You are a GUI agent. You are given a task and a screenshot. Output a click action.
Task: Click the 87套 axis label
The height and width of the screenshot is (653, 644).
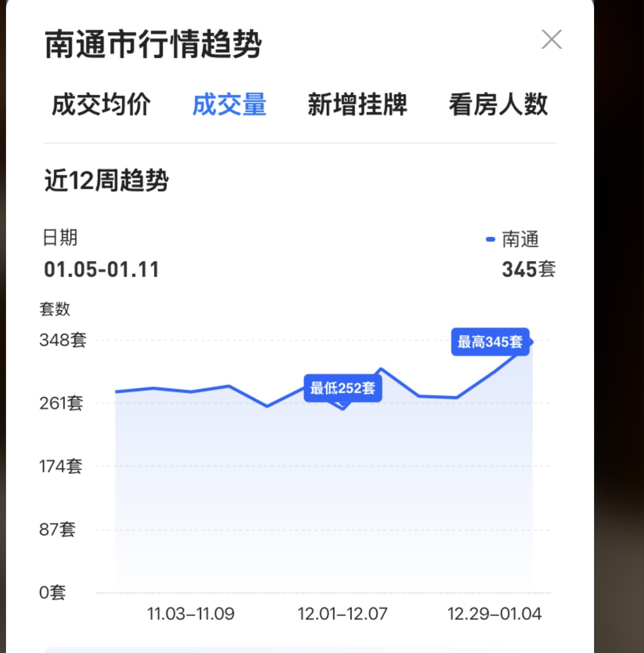pyautogui.click(x=57, y=529)
